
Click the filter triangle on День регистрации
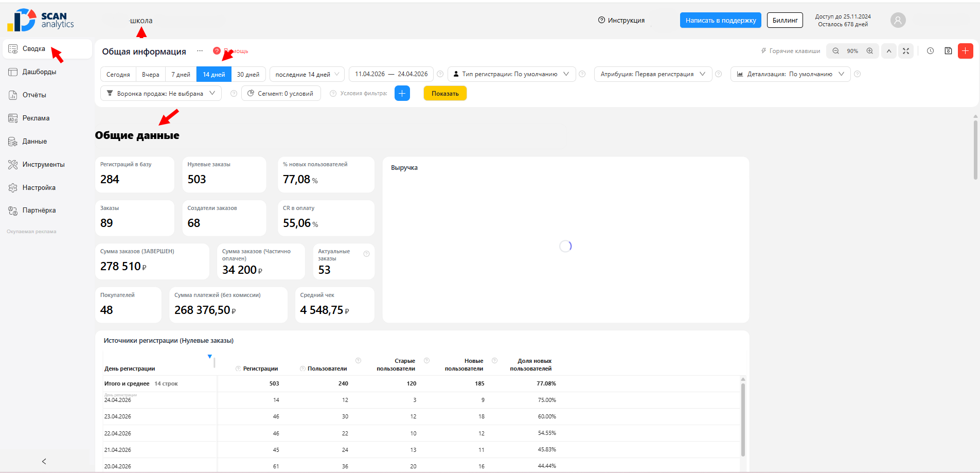pyautogui.click(x=210, y=356)
